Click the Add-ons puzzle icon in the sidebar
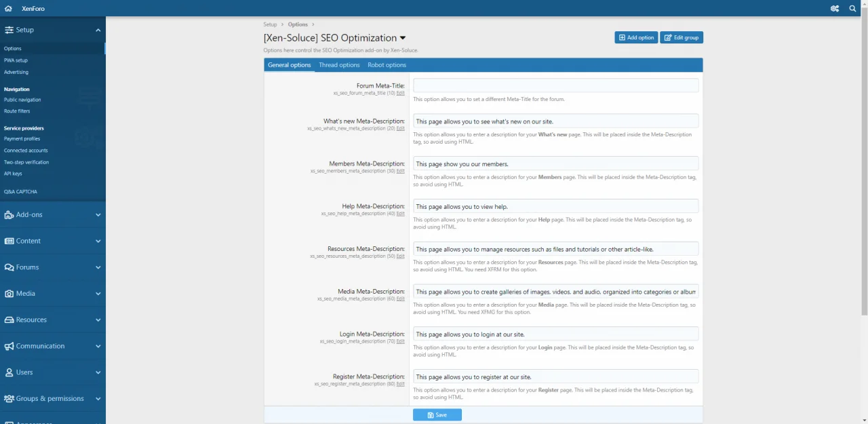This screenshot has height=424, width=868. pyautogui.click(x=9, y=215)
